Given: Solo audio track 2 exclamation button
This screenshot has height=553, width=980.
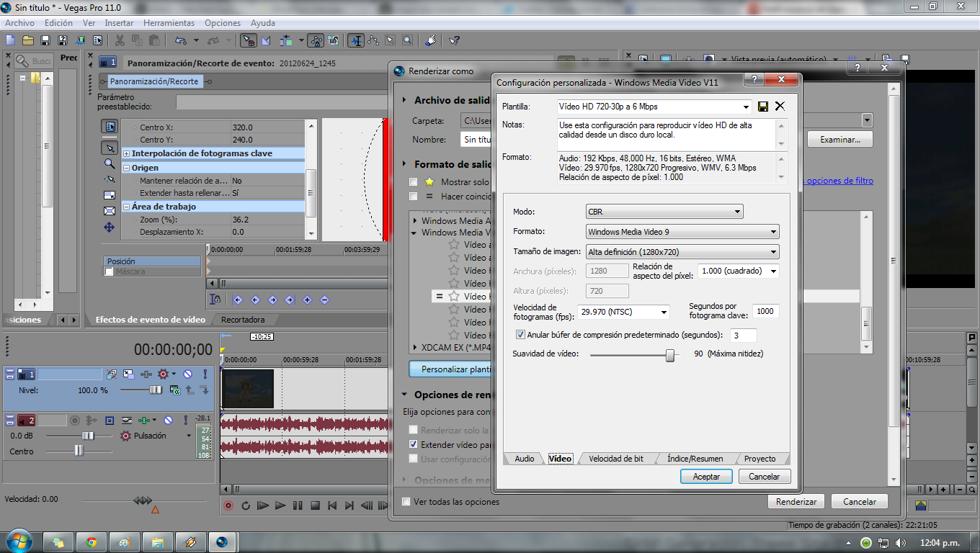Looking at the screenshot, I should click(184, 420).
